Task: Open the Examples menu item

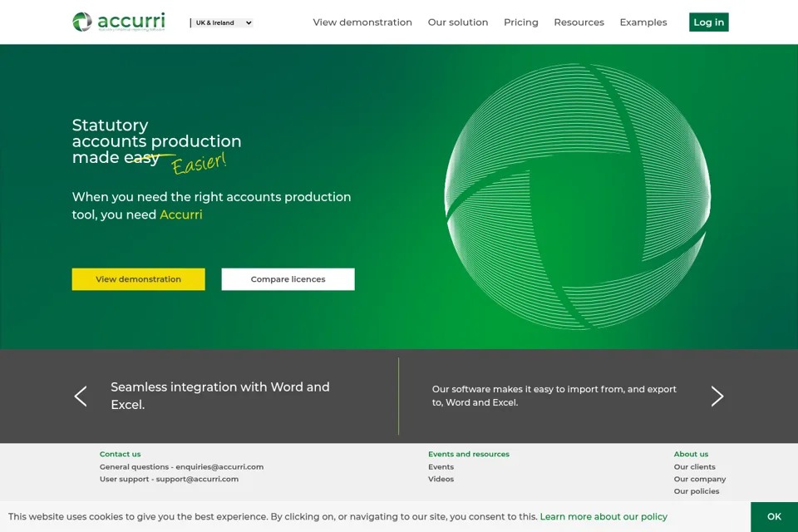Action: (x=643, y=22)
